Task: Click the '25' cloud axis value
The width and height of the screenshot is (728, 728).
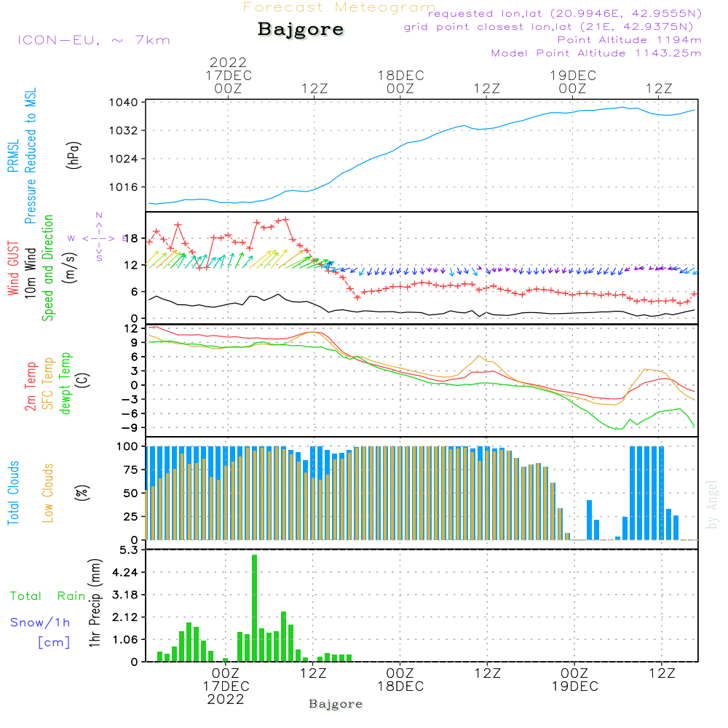Action: [131, 516]
